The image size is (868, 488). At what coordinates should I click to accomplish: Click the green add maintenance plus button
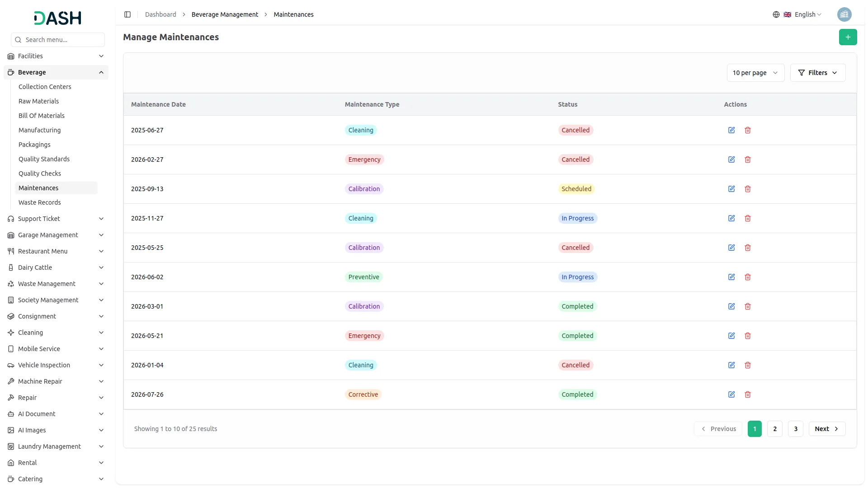848,37
